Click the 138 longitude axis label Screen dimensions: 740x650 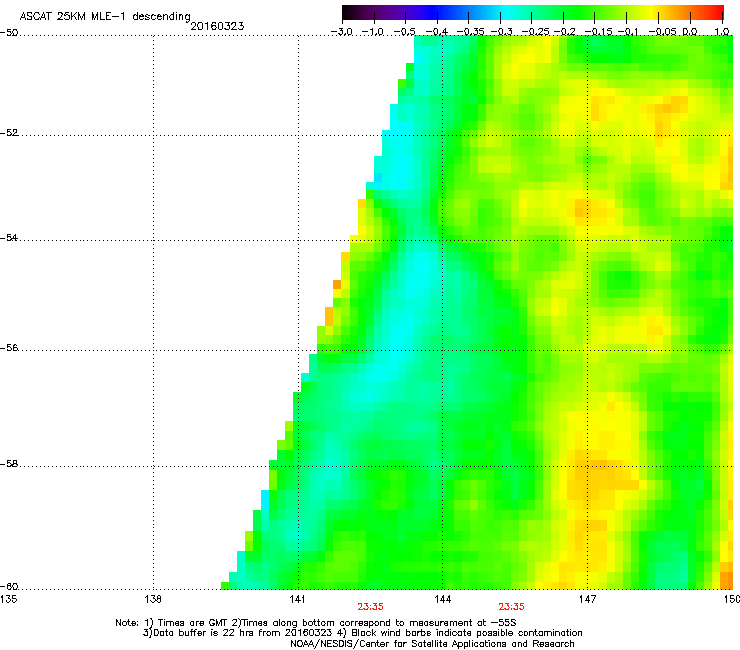[153, 599]
